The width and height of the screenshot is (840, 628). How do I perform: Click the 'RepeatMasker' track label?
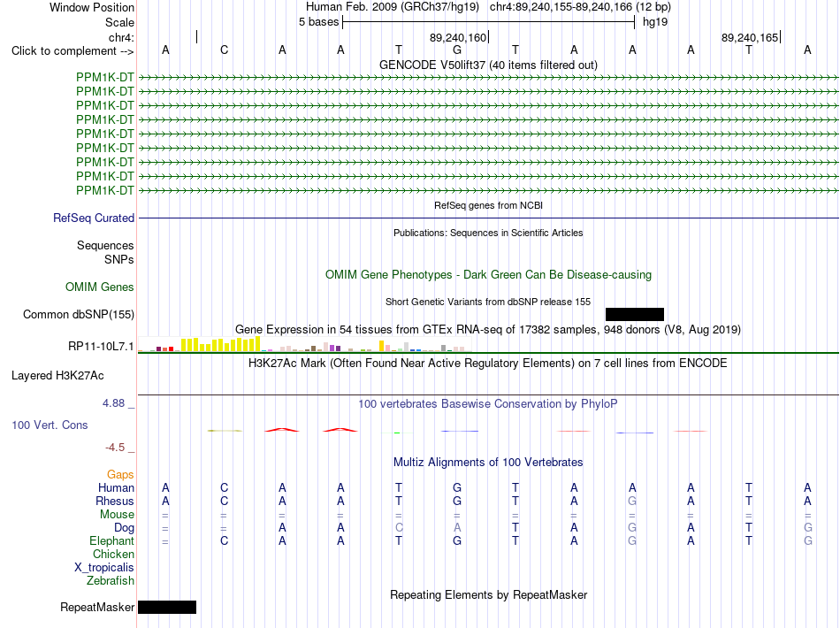click(x=97, y=607)
